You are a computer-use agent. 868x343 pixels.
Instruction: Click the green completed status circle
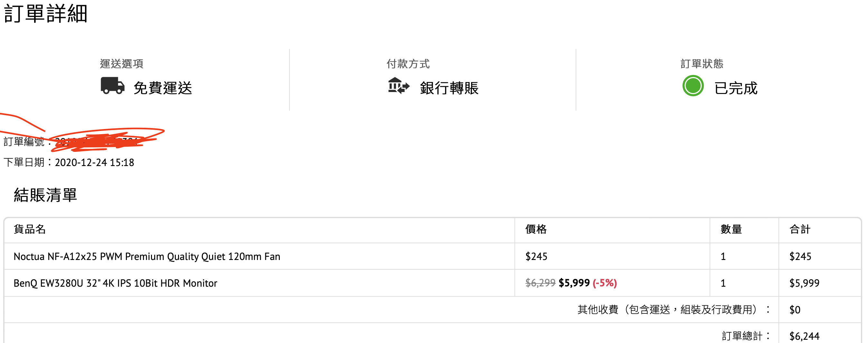(693, 86)
